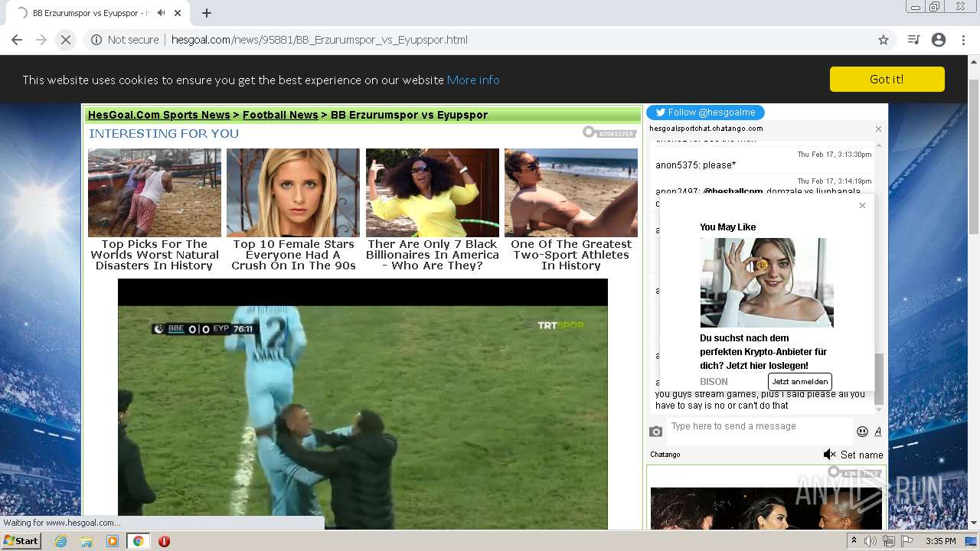Viewport: 980px width, 551px height.
Task: Launch Internet Explorer from taskbar
Action: (61, 541)
